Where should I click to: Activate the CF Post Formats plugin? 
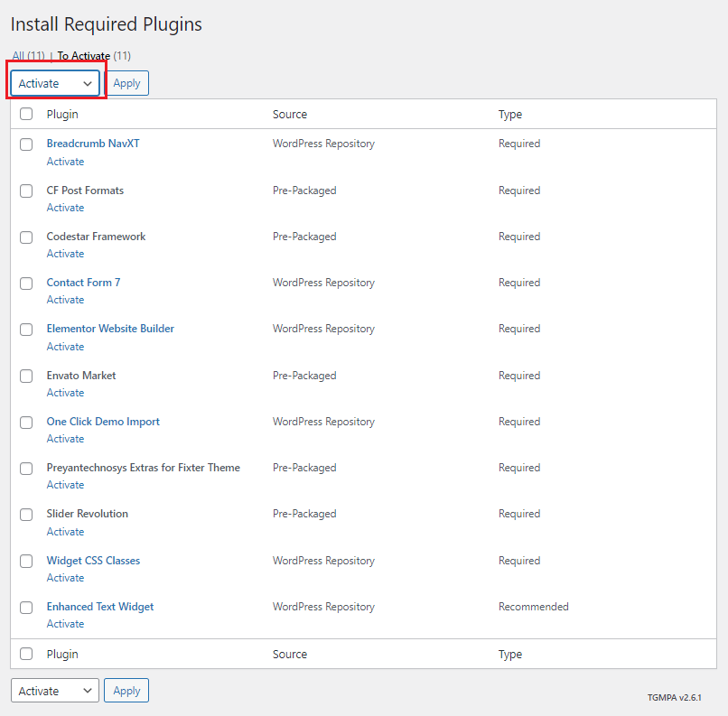(x=65, y=208)
